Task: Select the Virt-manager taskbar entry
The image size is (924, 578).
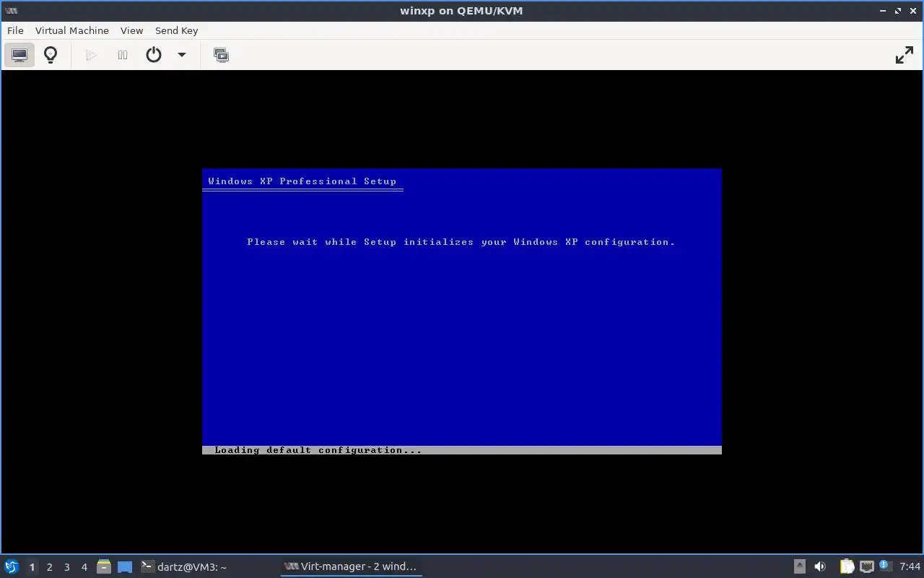Action: tap(351, 566)
